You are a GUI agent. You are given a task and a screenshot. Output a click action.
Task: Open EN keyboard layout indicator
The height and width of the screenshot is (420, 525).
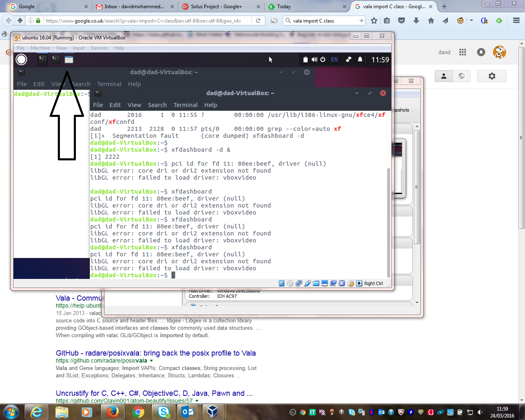(334, 59)
